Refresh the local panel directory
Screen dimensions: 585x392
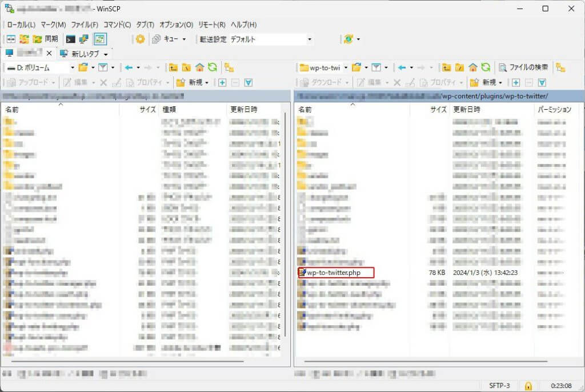point(213,67)
